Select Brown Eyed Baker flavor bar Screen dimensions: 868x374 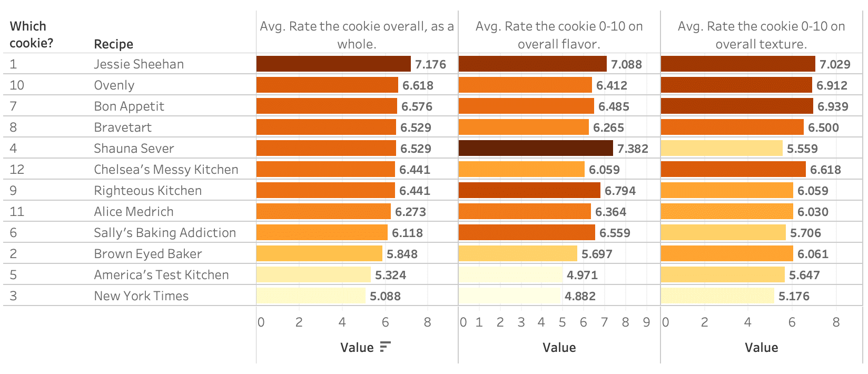pyautogui.click(x=518, y=253)
